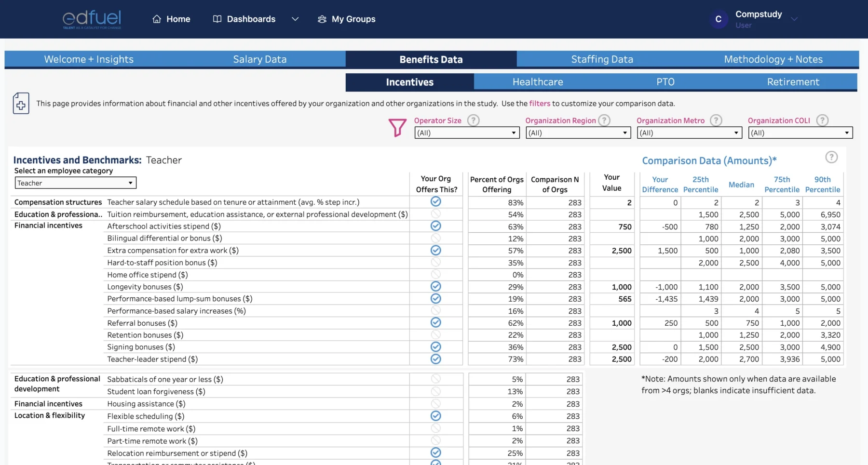Image resolution: width=868 pixels, height=465 pixels.
Task: Switch to PTO sub-tab
Action: coord(665,82)
